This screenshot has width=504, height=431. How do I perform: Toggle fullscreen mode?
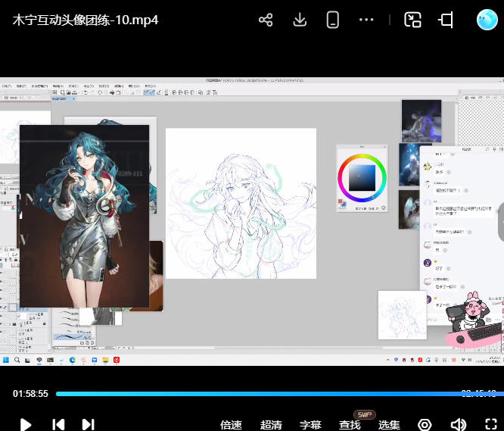(490, 424)
